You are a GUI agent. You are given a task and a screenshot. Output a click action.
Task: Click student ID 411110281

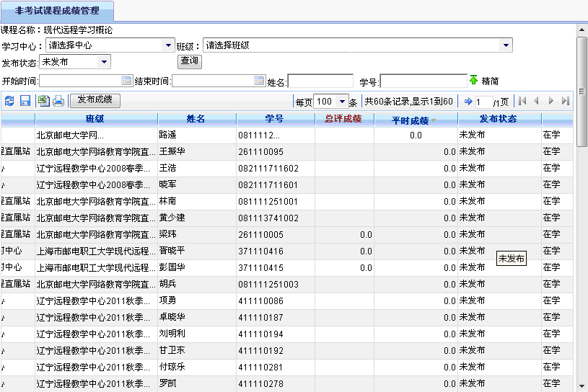click(x=260, y=367)
